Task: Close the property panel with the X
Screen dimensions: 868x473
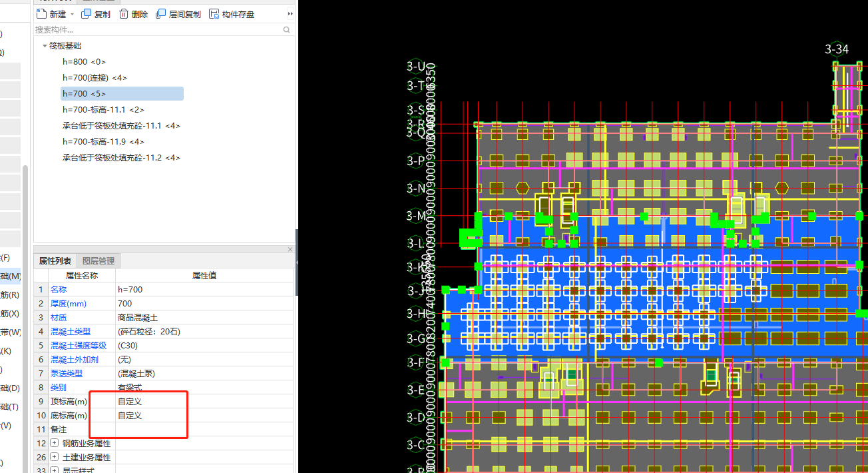Action: [290, 249]
